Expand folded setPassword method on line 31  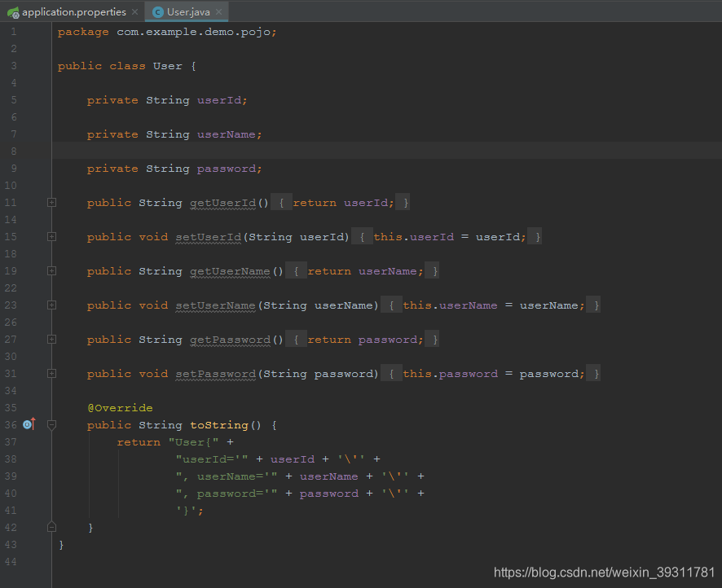point(51,374)
